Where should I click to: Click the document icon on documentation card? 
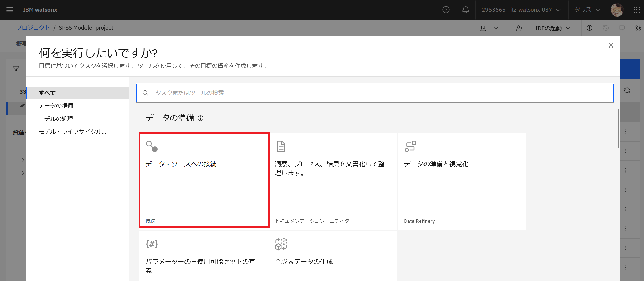281,146
